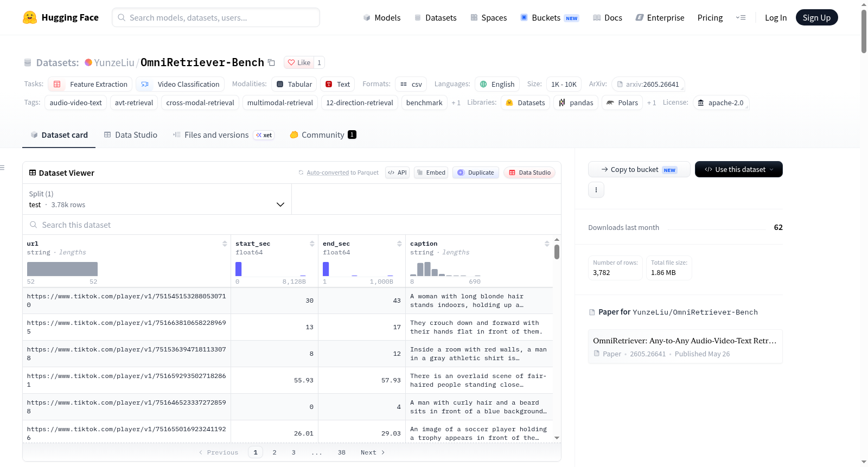Go to page 38 of the table
This screenshot has height=467, width=868.
342,452
